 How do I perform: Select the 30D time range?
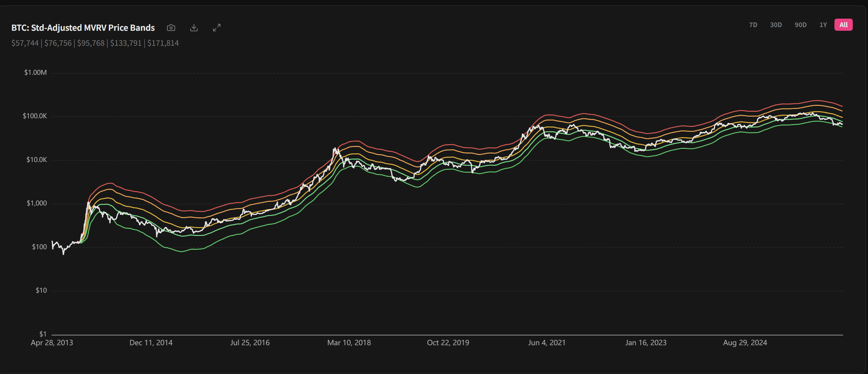[x=776, y=25]
